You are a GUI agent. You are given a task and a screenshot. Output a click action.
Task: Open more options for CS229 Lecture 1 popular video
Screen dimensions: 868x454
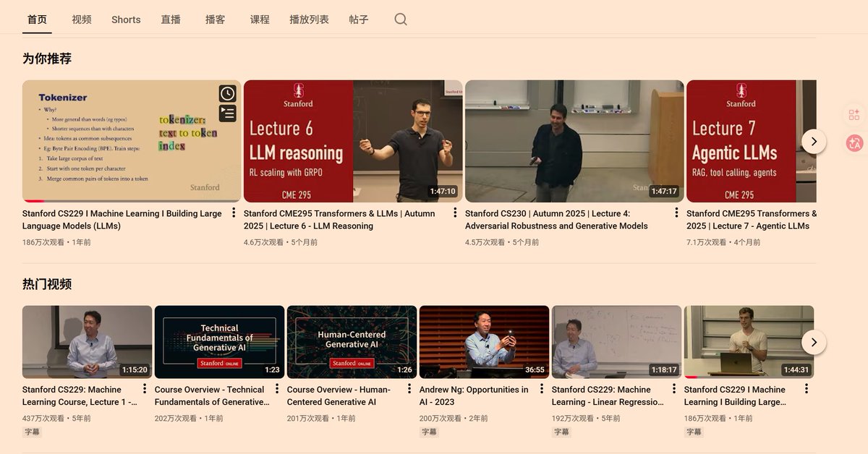[145, 389]
